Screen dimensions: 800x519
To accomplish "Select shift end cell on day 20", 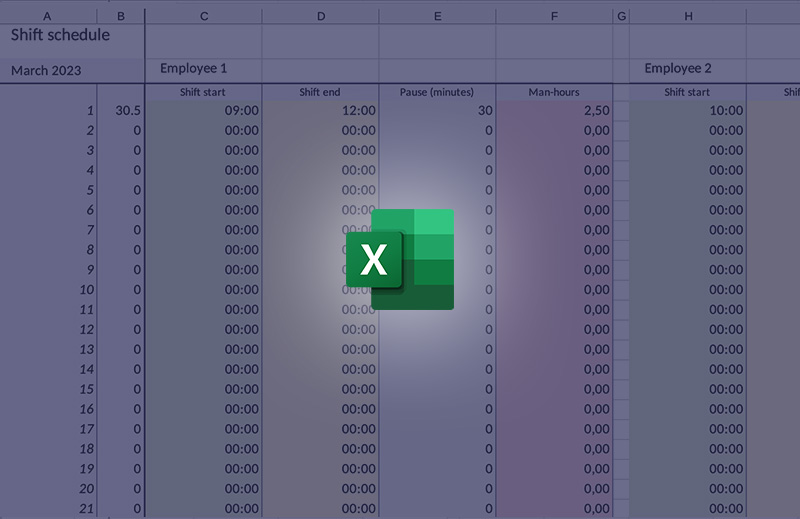I will 320,488.
